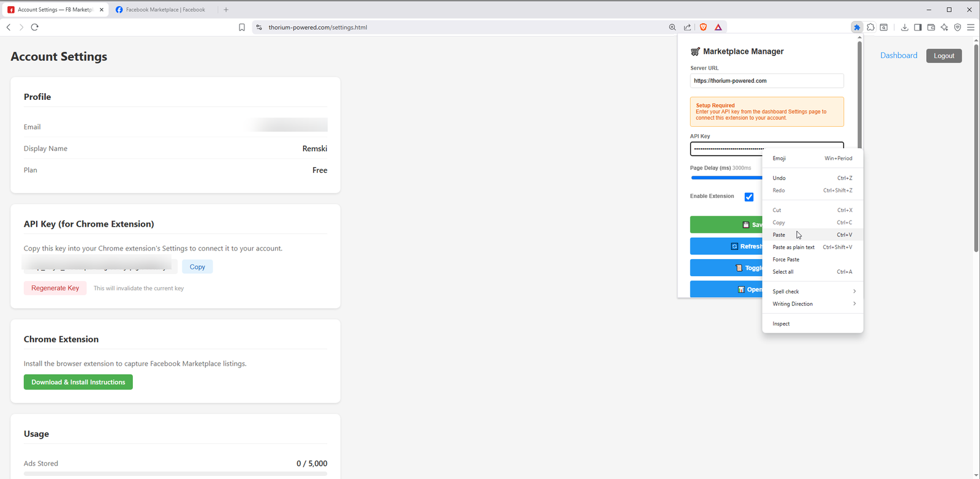Viewport: 980px width, 479px height.
Task: Open Brave Shields lion icon
Action: (x=703, y=27)
